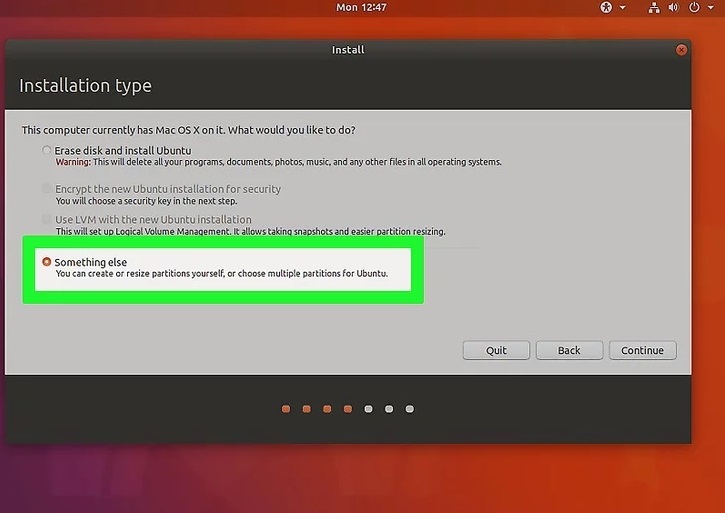This screenshot has height=513, width=725.
Task: Select the Something else radio option
Action: [46, 262]
